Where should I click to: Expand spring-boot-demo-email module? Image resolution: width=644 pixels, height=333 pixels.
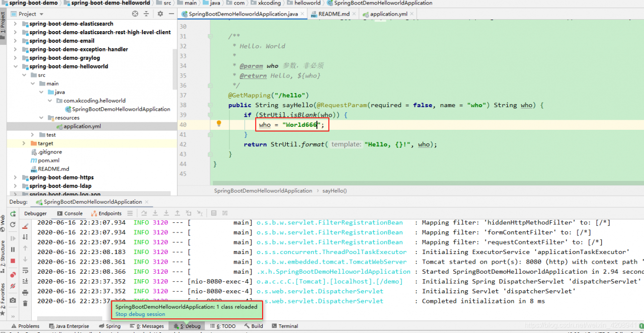15,41
